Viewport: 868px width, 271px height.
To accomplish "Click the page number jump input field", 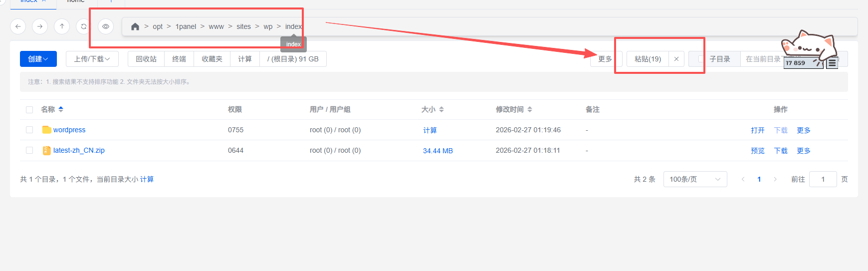I will [823, 179].
